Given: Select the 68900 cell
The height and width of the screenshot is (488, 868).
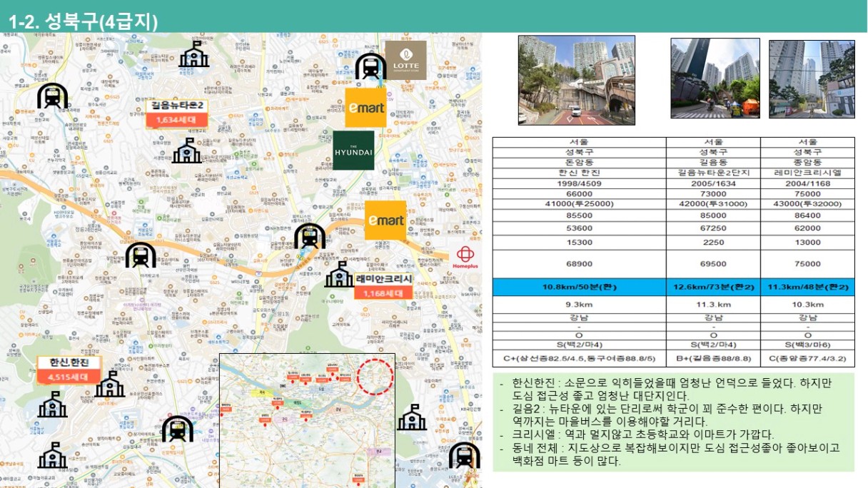Looking at the screenshot, I should pyautogui.click(x=579, y=264).
